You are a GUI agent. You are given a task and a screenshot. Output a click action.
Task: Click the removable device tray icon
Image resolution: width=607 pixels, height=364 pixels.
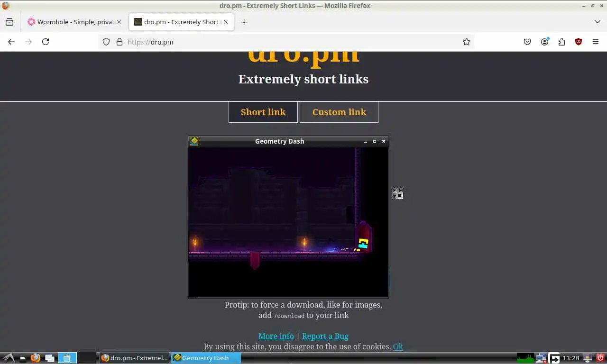[x=587, y=358]
